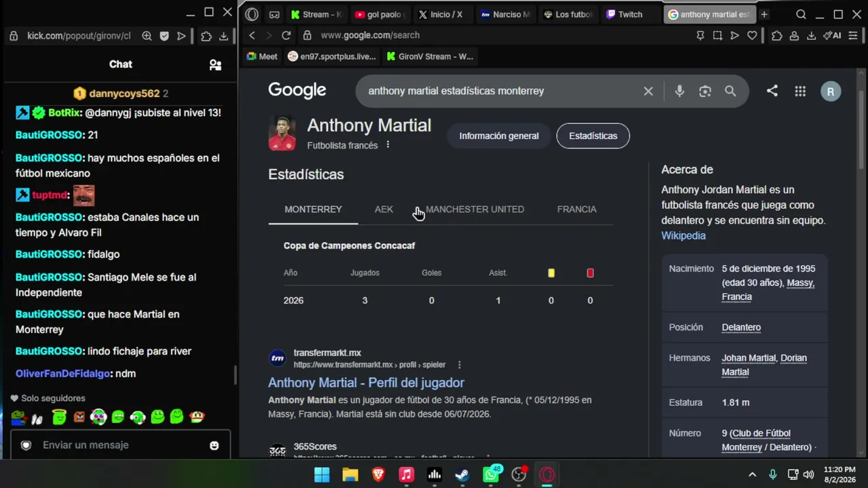
Task: Reload the Google search page
Action: (x=286, y=35)
